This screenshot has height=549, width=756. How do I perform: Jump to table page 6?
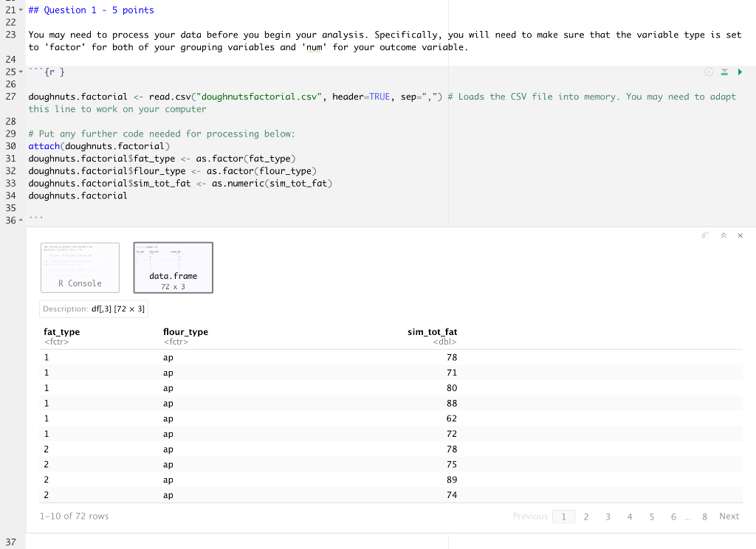pos(673,517)
